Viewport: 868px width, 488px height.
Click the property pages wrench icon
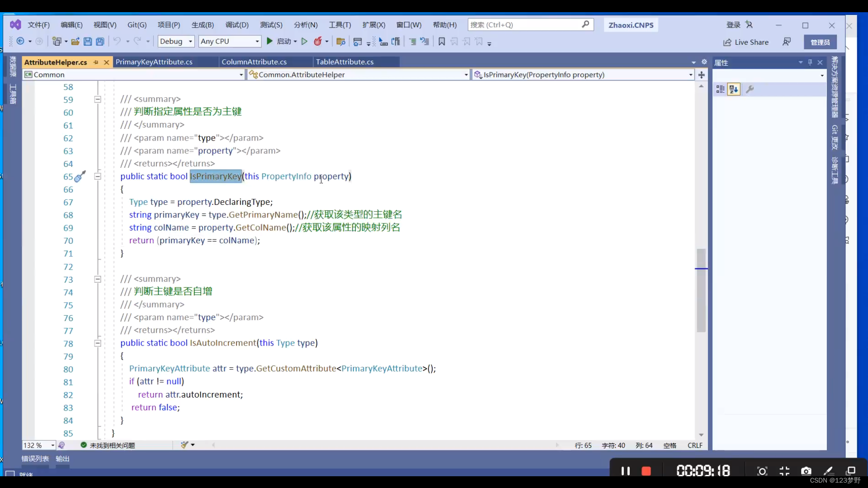[x=750, y=90]
